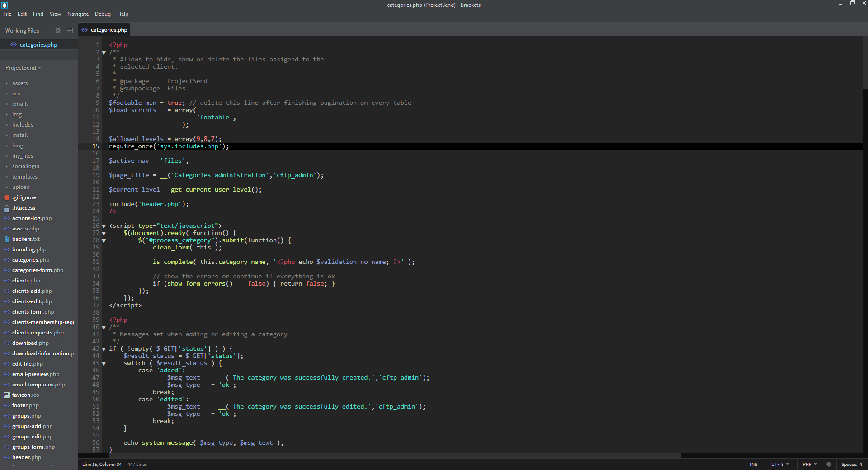Expand the upload folder
This screenshot has width=868, height=470.
pyautogui.click(x=7, y=187)
